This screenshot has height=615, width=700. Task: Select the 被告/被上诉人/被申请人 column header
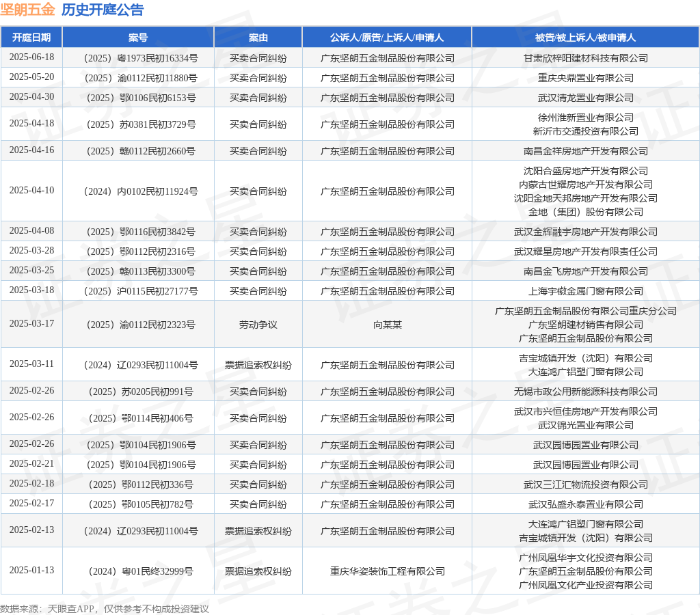tap(585, 38)
